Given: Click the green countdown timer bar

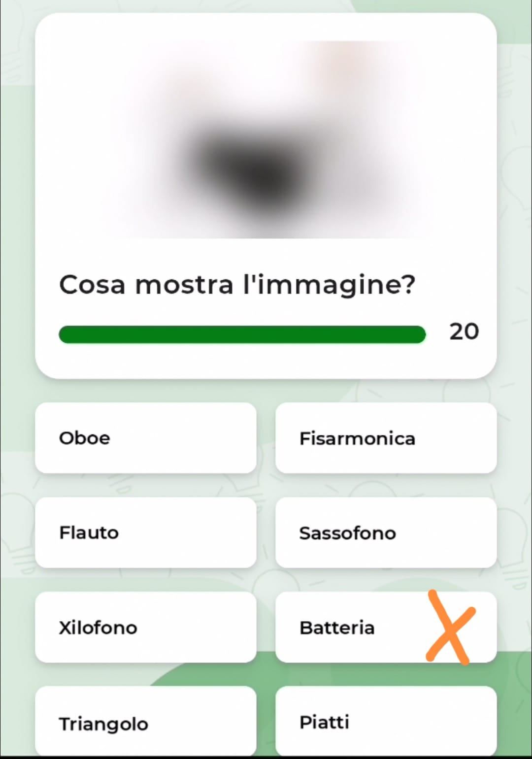Looking at the screenshot, I should (242, 334).
